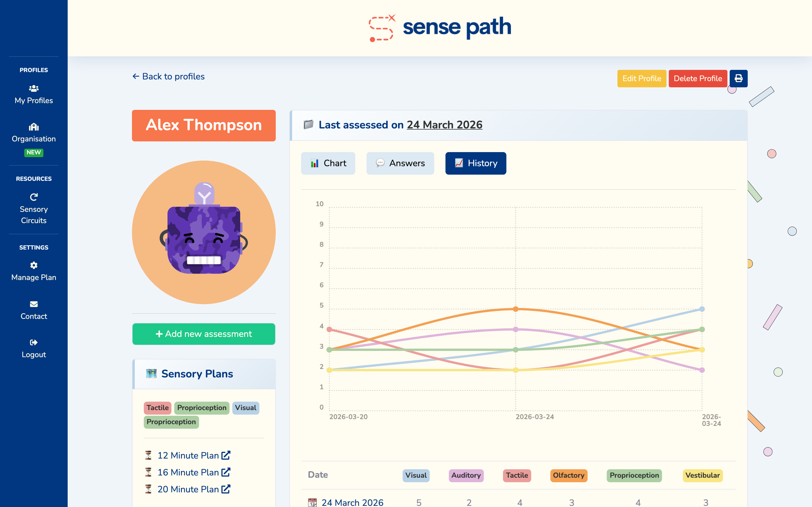Switch to the Chart tab
This screenshot has width=812, height=507.
328,163
